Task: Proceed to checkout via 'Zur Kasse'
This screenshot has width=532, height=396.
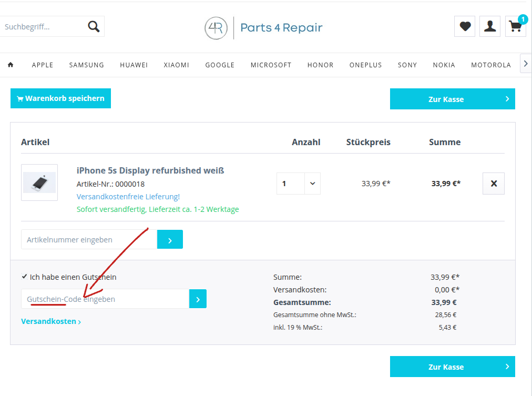Action: [452, 99]
